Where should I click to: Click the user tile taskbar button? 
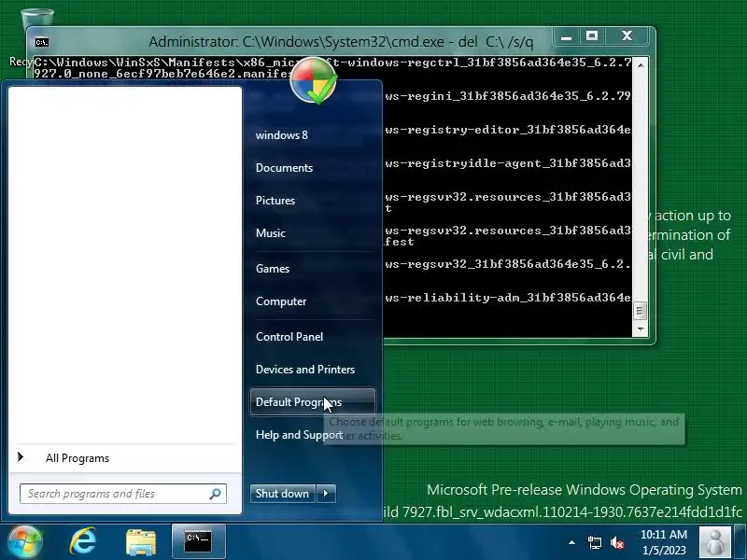[x=714, y=542]
